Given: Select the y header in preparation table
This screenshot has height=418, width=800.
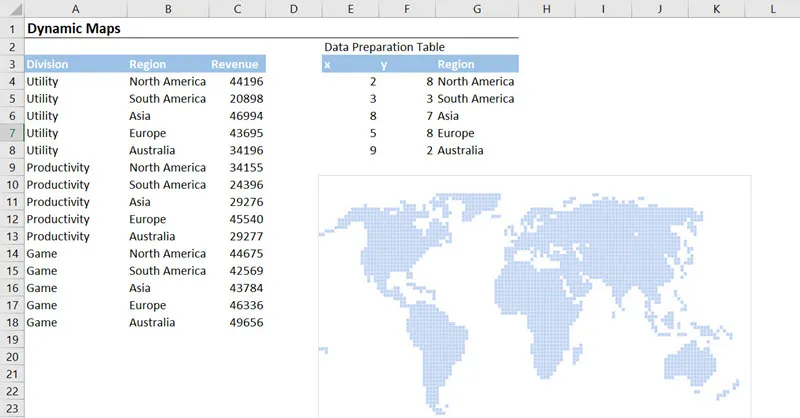Looking at the screenshot, I should click(x=384, y=64).
